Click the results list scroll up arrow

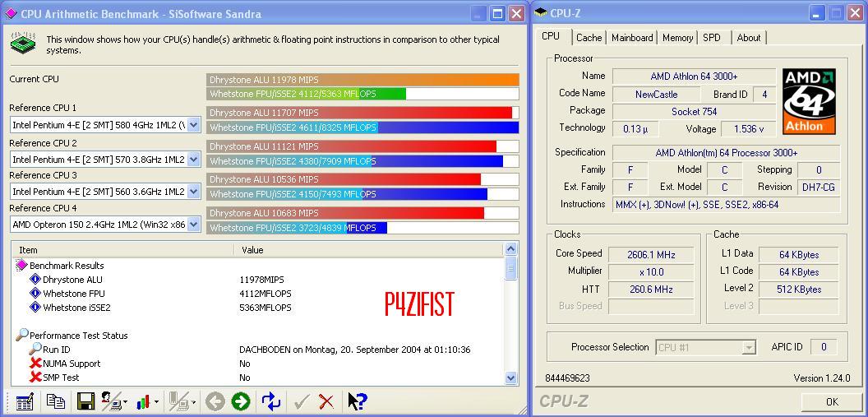coord(511,249)
